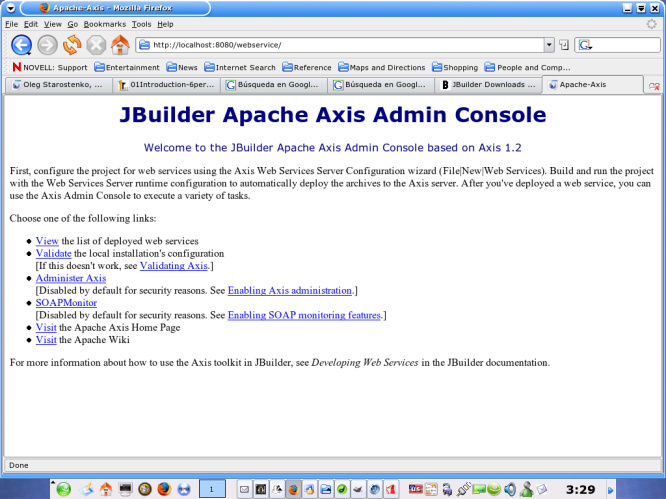Screen dimensions: 666x499
Task: Go to the Home page
Action: (120, 45)
